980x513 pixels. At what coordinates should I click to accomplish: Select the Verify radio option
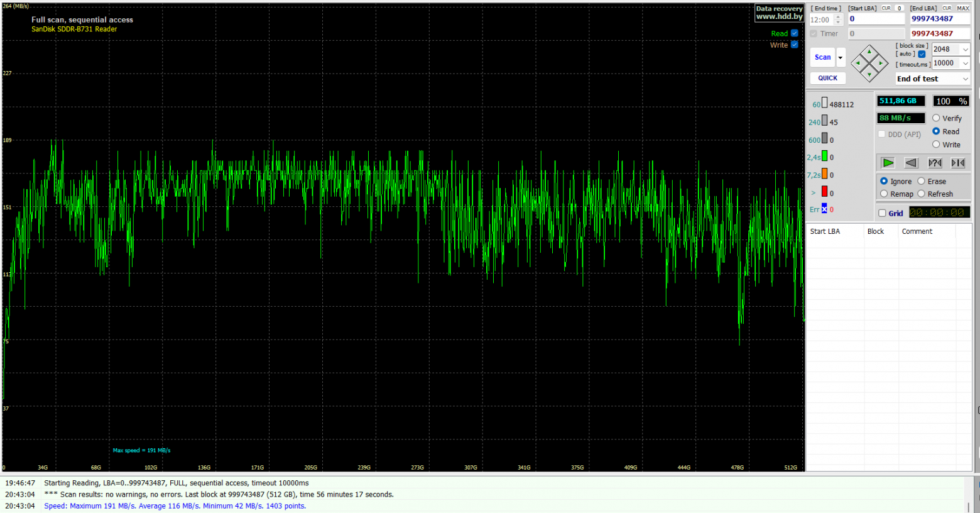click(936, 118)
